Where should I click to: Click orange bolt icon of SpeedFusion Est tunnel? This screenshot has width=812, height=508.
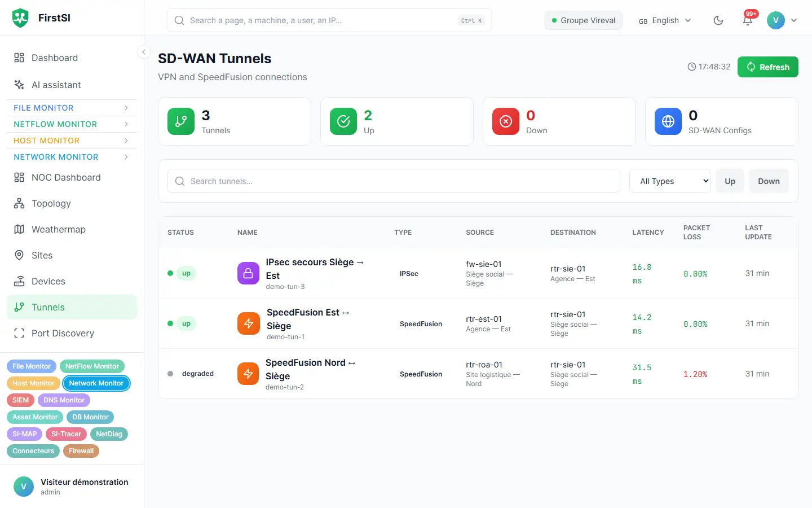[248, 323]
